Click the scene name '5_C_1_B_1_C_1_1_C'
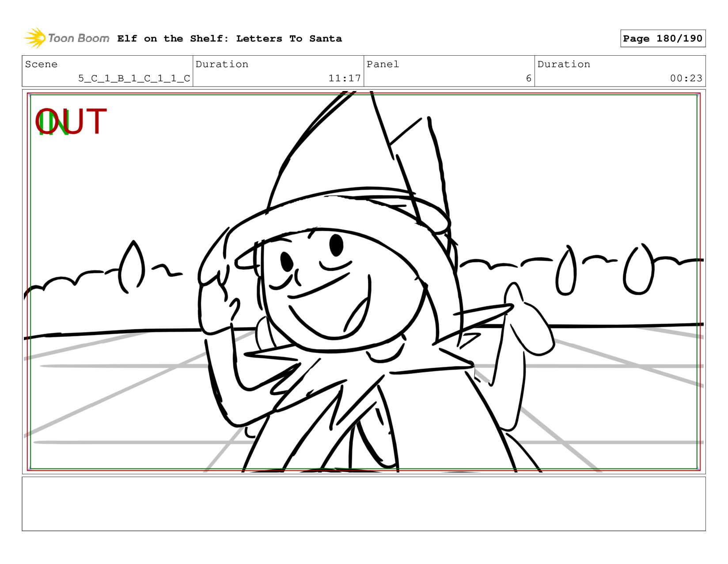Viewport: 728px width, 564px height. (x=134, y=79)
